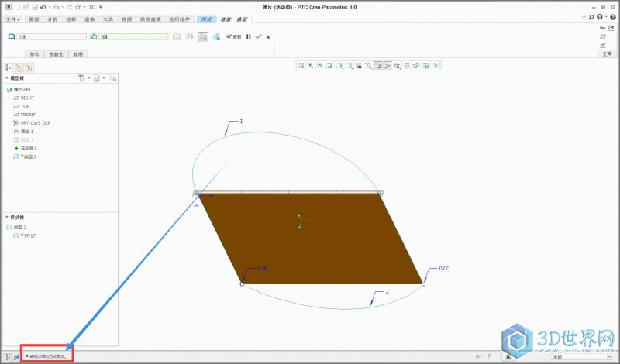620x364 pixels.
Task: Click the surface preview icon after green field
Action: pos(177,36)
